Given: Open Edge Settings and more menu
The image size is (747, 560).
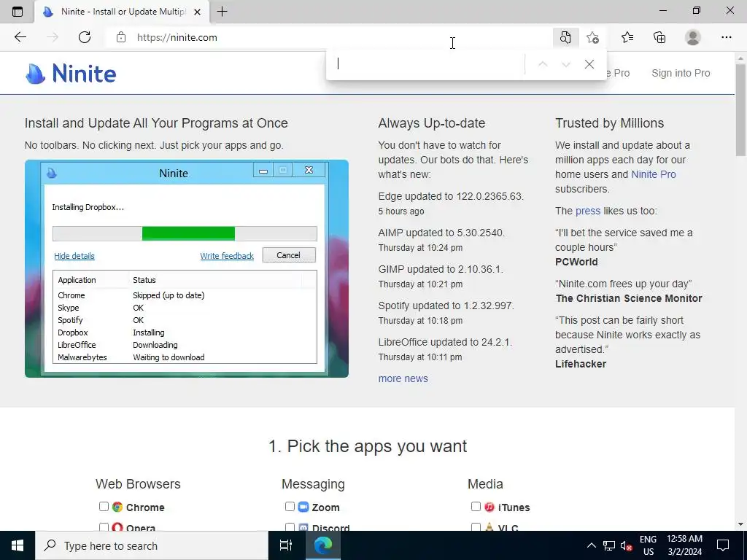Looking at the screenshot, I should (726, 37).
